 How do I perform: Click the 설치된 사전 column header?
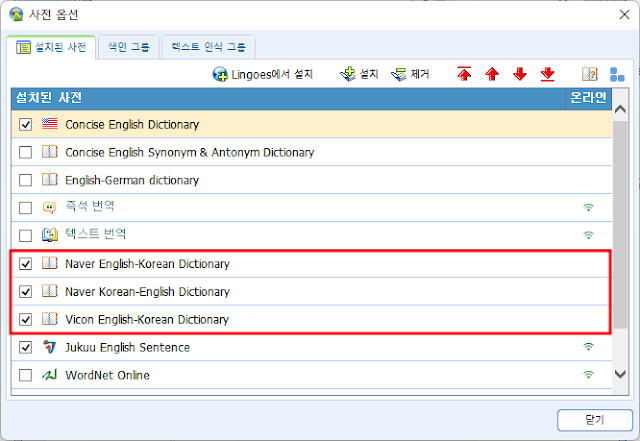coord(288,98)
